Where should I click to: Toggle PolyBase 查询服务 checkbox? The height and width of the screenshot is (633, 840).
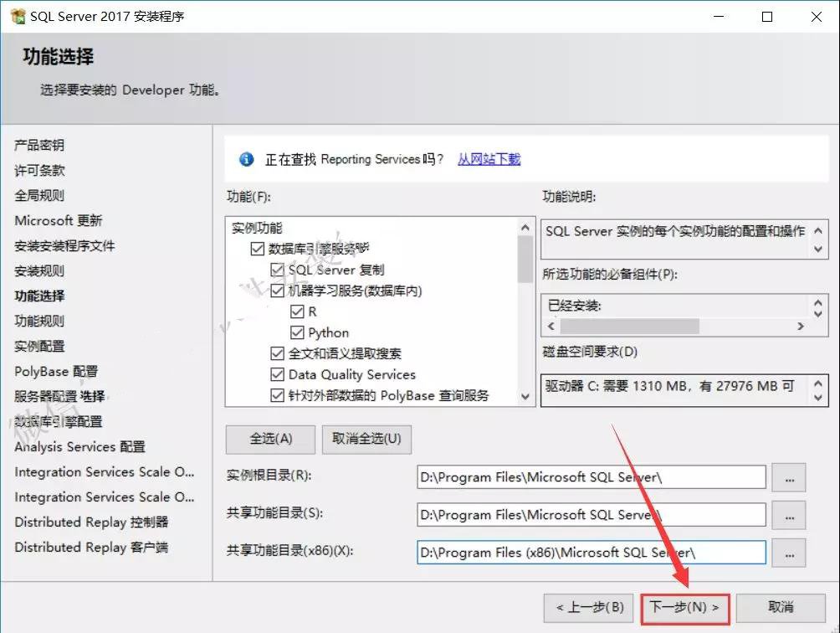point(277,395)
